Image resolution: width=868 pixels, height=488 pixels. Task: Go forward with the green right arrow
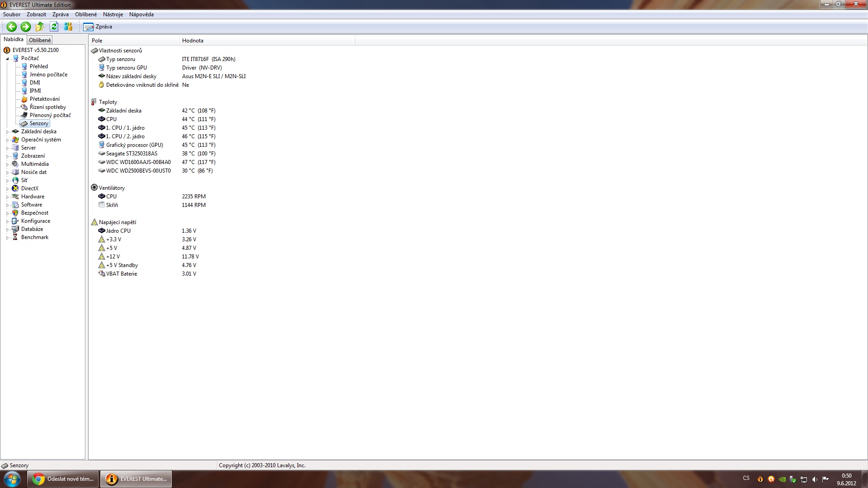26,27
